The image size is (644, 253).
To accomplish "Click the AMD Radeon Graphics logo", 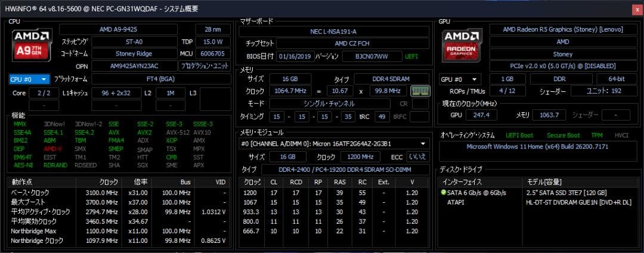I will coord(462,45).
